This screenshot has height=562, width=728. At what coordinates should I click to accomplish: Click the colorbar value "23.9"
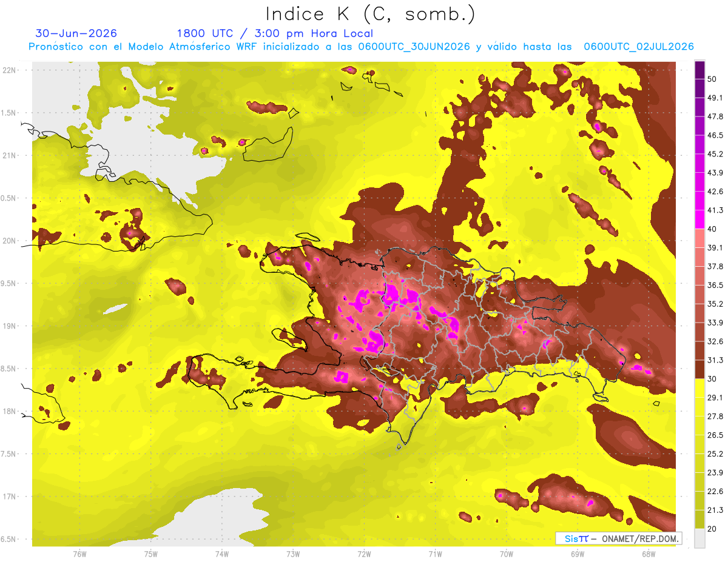tap(715, 473)
